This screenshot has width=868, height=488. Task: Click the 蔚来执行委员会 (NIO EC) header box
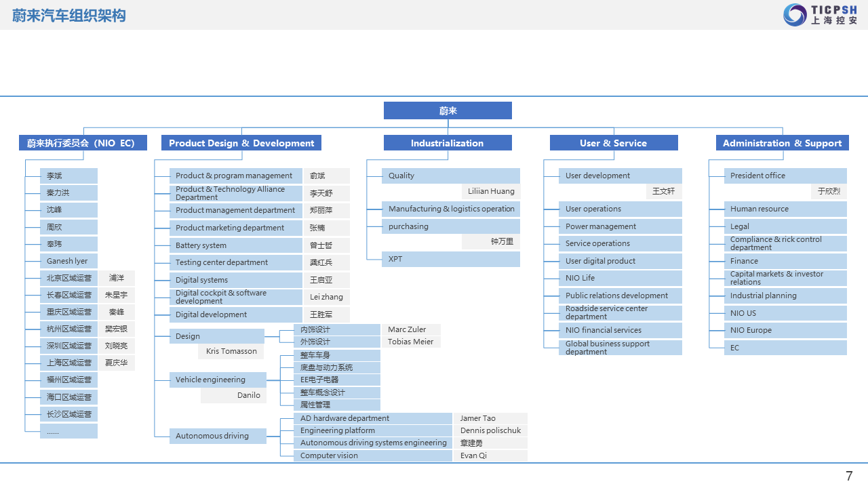(83, 143)
